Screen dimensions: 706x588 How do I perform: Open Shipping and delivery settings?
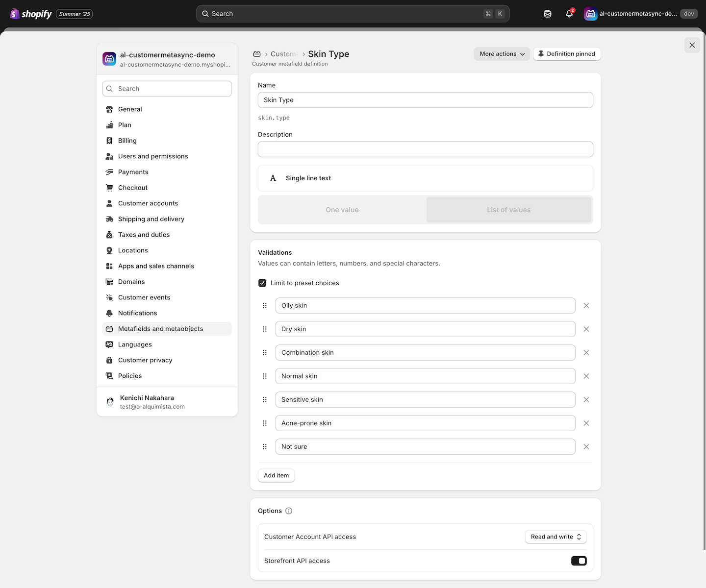(x=151, y=219)
